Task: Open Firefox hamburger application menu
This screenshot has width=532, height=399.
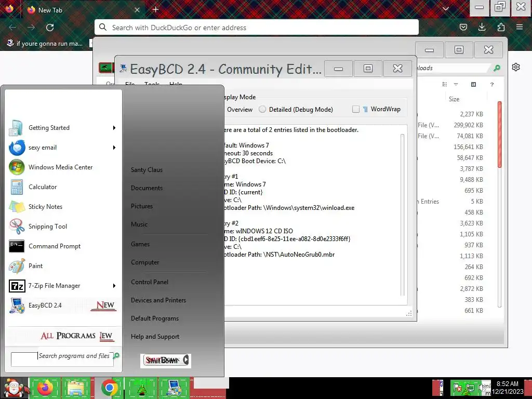Action: [520, 27]
